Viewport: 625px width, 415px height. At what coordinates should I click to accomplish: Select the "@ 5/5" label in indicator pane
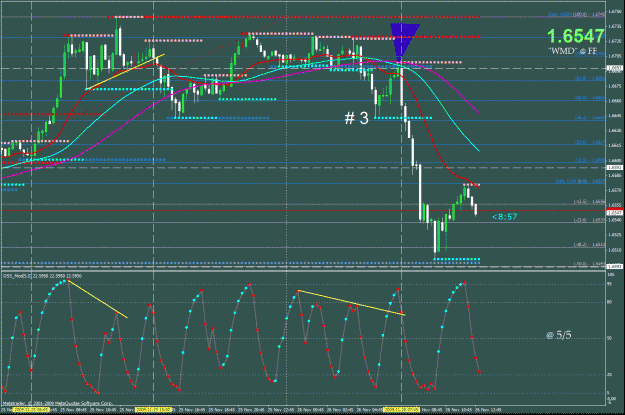click(x=558, y=335)
